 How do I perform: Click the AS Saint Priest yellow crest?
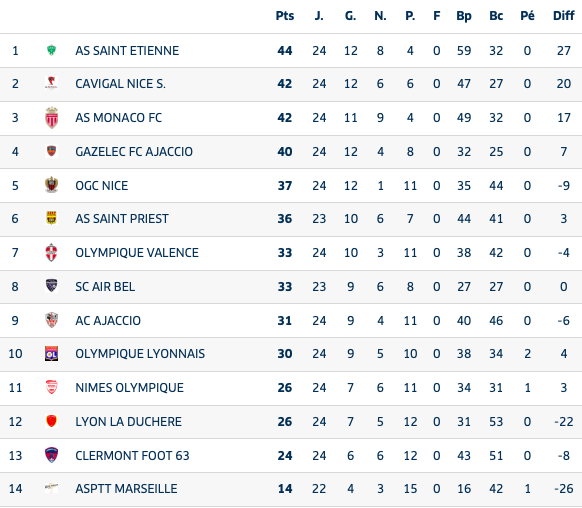tap(52, 218)
